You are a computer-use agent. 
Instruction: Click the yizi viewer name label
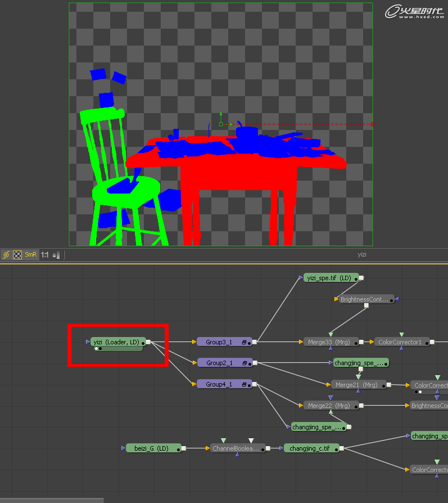(x=362, y=254)
